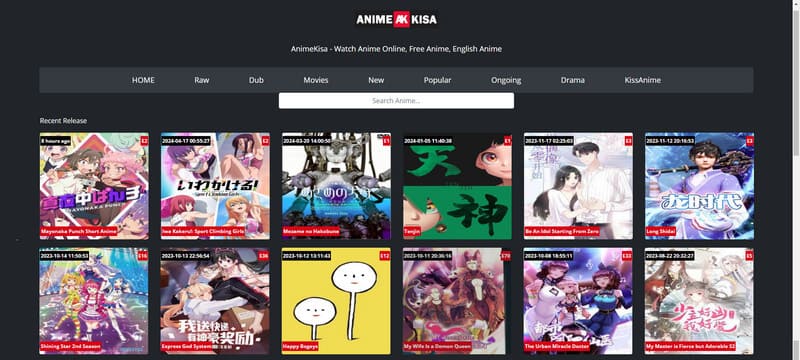Click the episode badge on Demon Queen card
800x360 pixels.
tap(506, 256)
